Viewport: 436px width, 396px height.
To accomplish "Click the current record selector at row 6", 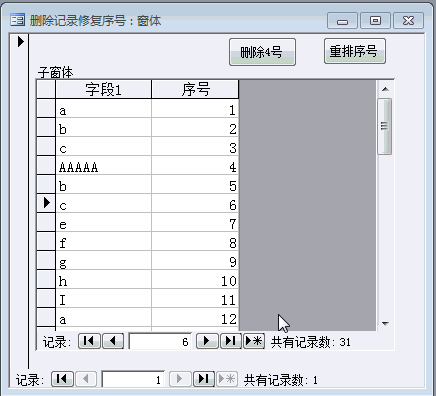I will 46,203.
